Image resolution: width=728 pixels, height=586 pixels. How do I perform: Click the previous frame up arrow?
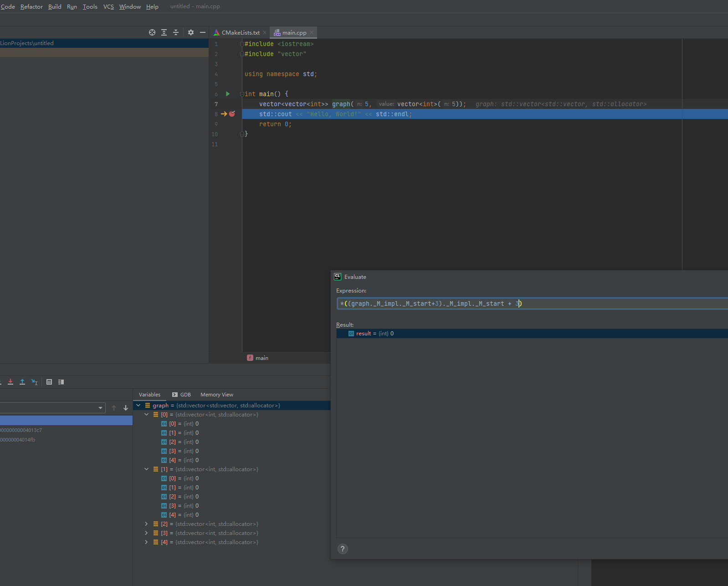click(114, 408)
